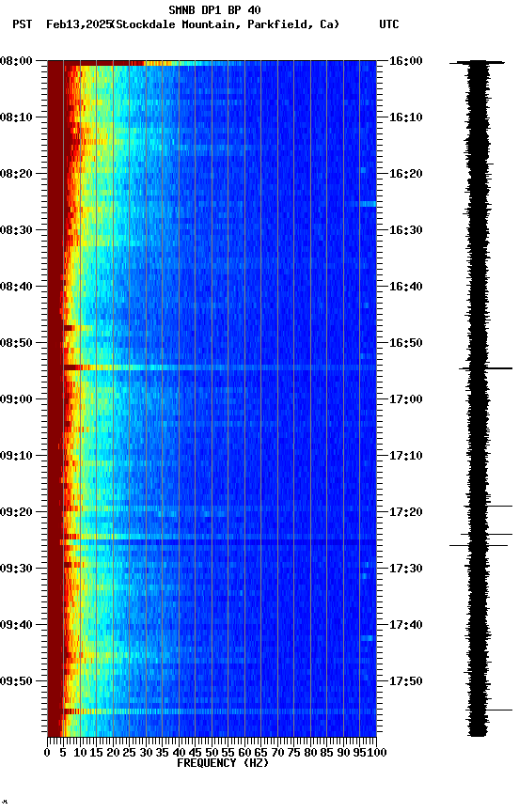Click the 09:40 PST time label

pyautogui.click(x=16, y=625)
